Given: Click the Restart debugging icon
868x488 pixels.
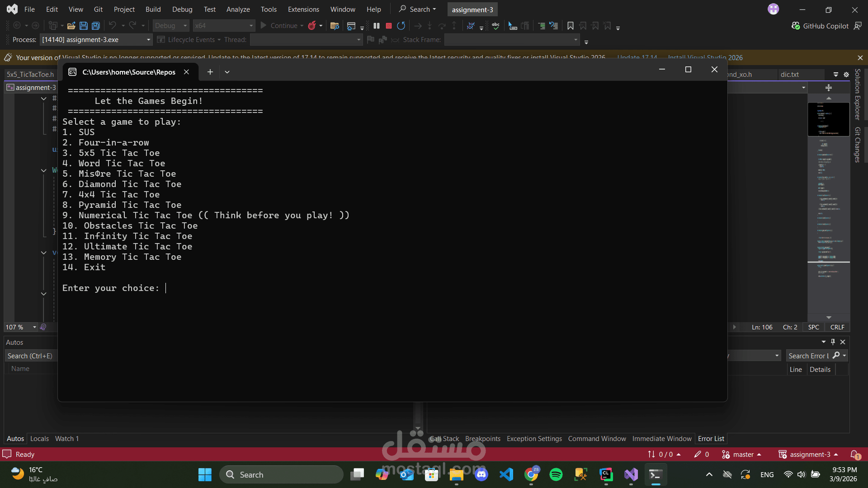Looking at the screenshot, I should (401, 26).
